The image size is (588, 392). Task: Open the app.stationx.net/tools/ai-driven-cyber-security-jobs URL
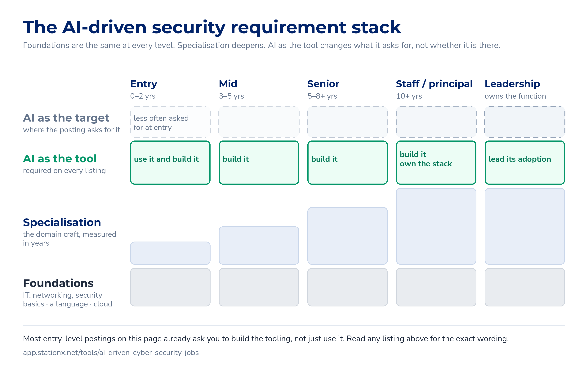[x=111, y=353]
